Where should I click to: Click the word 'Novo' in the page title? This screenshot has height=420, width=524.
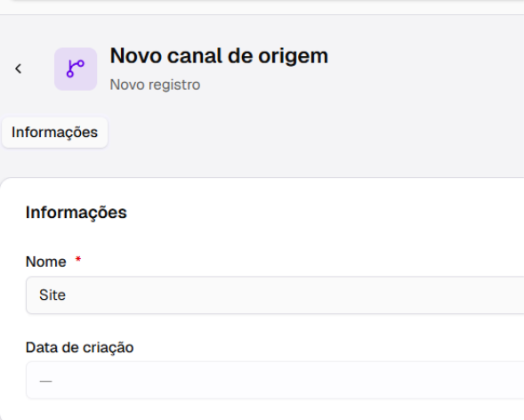(x=136, y=56)
